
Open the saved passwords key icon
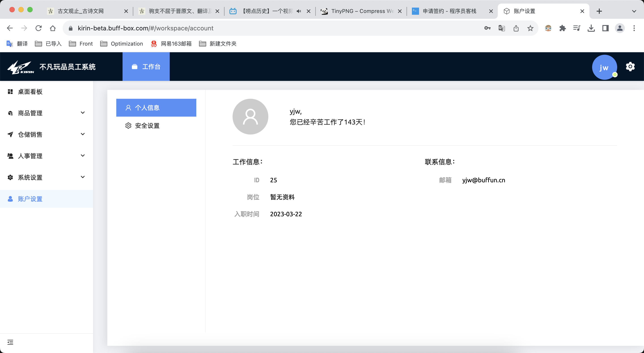(x=487, y=28)
